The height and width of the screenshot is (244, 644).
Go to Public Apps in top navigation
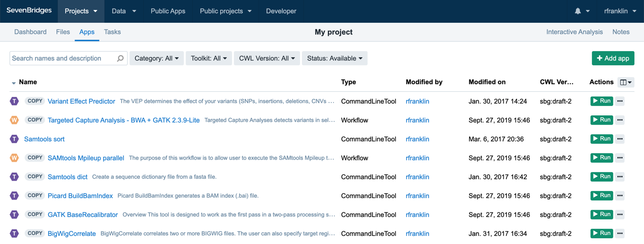point(168,11)
